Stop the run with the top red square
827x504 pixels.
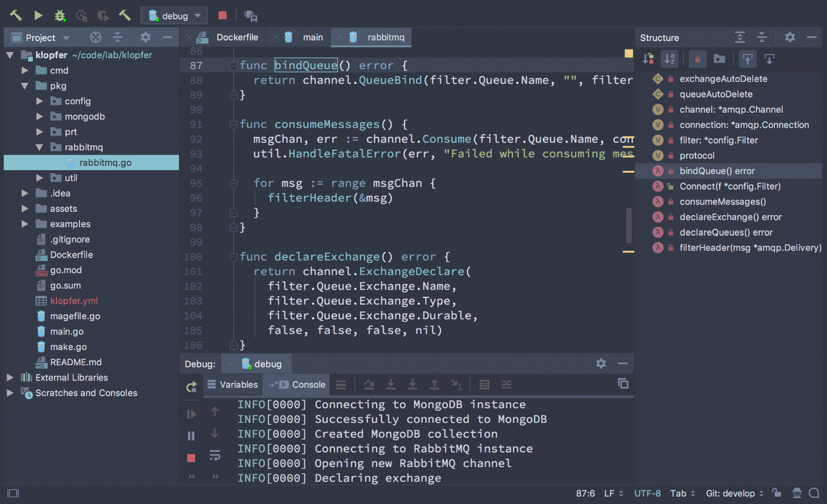(x=223, y=16)
